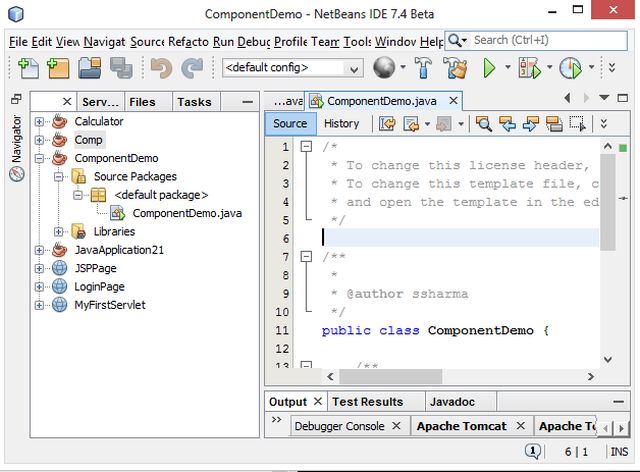Collapse the Javadoc fold at line 7
640x472 pixels.
coord(306,256)
